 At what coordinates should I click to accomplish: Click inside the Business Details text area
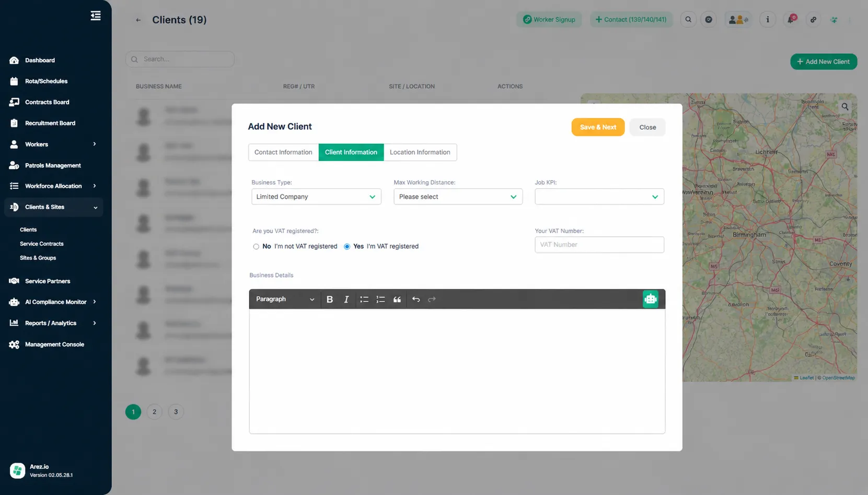(x=457, y=371)
